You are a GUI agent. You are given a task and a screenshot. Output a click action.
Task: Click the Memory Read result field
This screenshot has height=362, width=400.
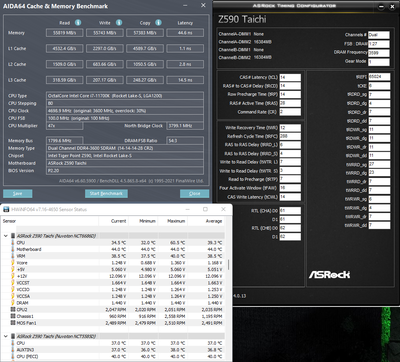(x=64, y=33)
